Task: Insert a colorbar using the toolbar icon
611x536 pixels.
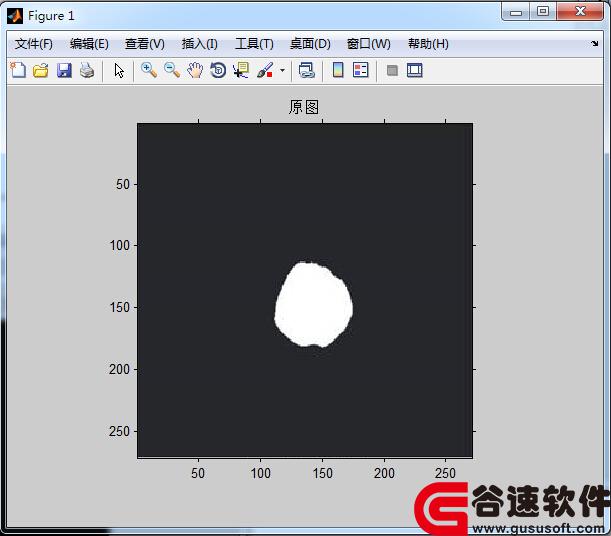Action: 338,71
